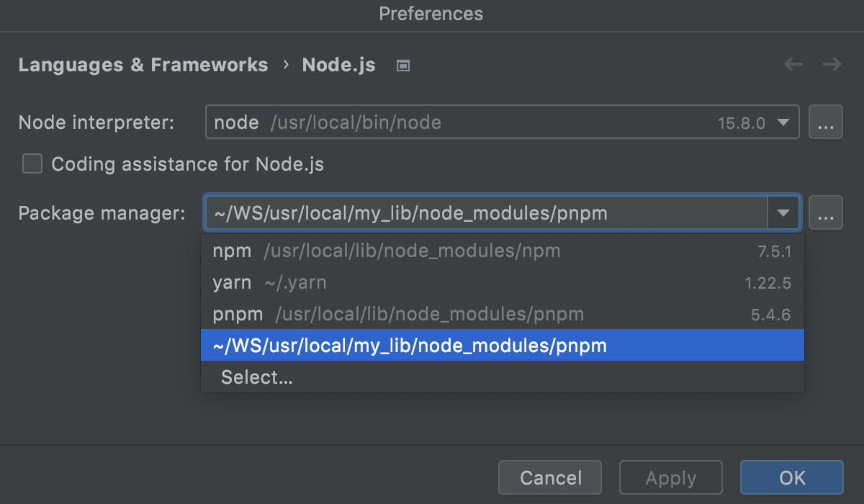The image size is (864, 504).
Task: Click the Apply button
Action: tap(670, 477)
